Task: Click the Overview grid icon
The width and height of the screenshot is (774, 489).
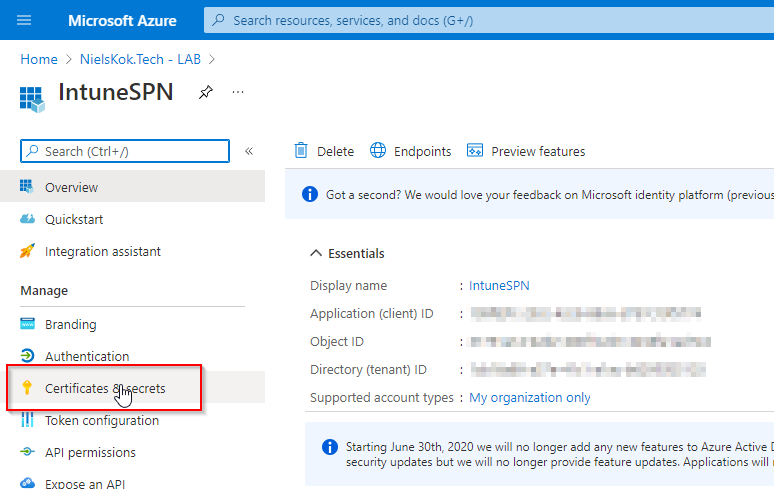Action: [27, 186]
